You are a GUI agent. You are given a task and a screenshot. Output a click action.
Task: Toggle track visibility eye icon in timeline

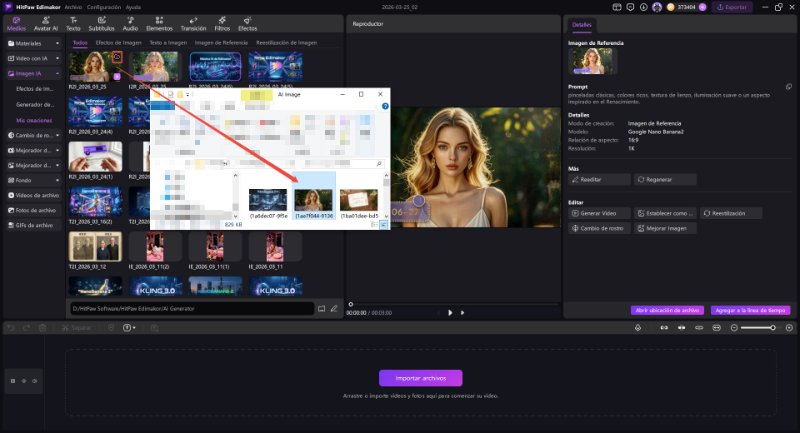pyautogui.click(x=35, y=380)
